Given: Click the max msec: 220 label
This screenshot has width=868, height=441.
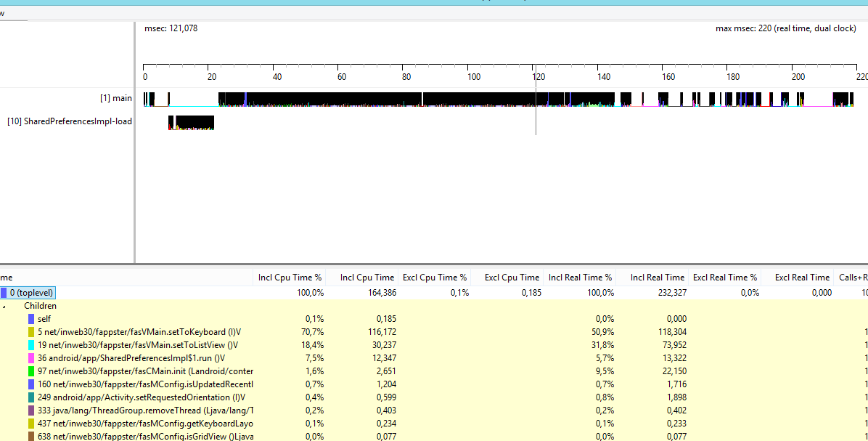Looking at the screenshot, I should (786, 28).
